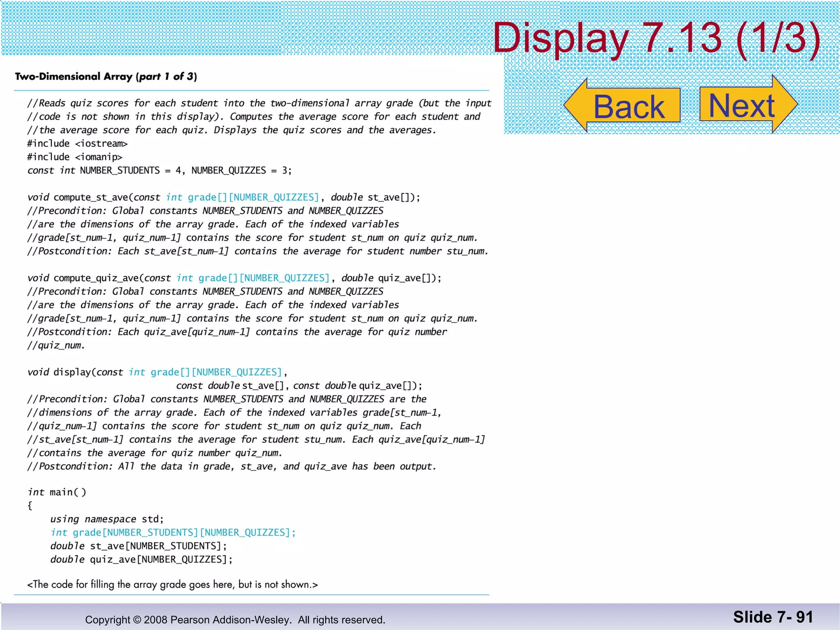Click the 'using namespace std;' line
The image size is (840, 630).
[x=107, y=519]
